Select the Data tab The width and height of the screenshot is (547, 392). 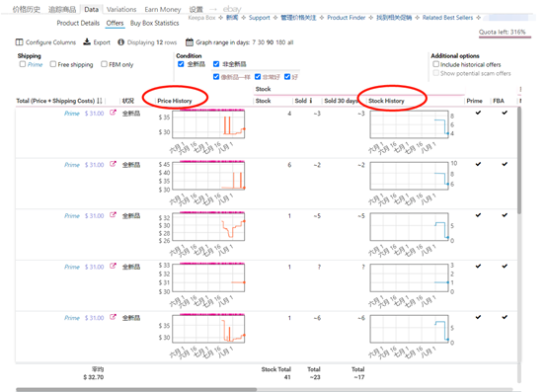click(92, 10)
